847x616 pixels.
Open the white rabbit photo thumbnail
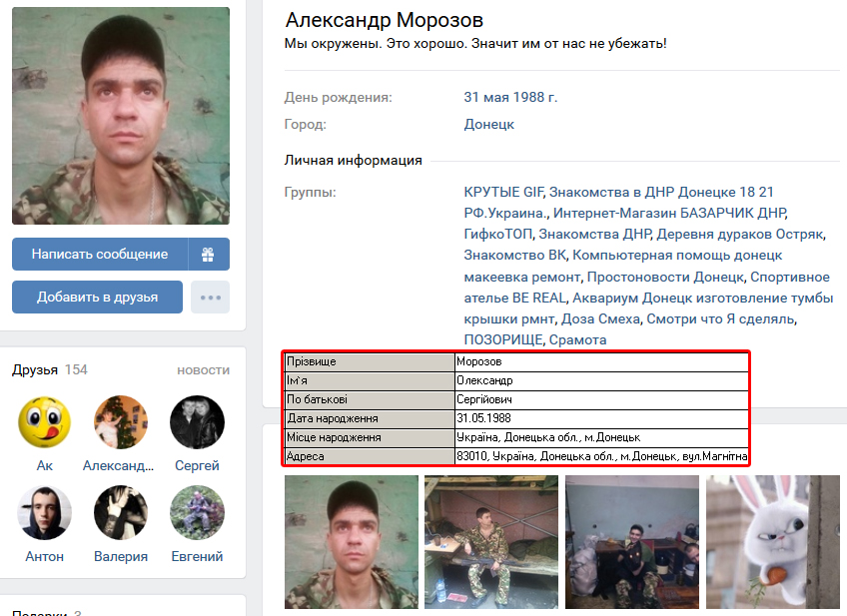[773, 542]
